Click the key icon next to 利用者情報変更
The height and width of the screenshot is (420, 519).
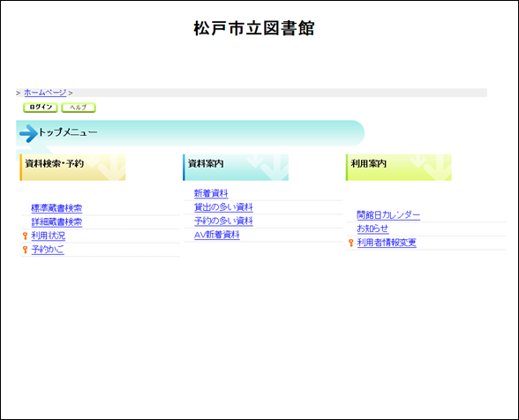click(x=351, y=243)
